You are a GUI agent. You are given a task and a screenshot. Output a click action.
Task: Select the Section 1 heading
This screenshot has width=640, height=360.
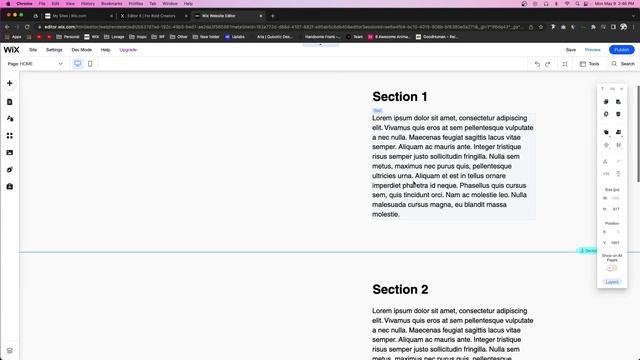point(400,97)
